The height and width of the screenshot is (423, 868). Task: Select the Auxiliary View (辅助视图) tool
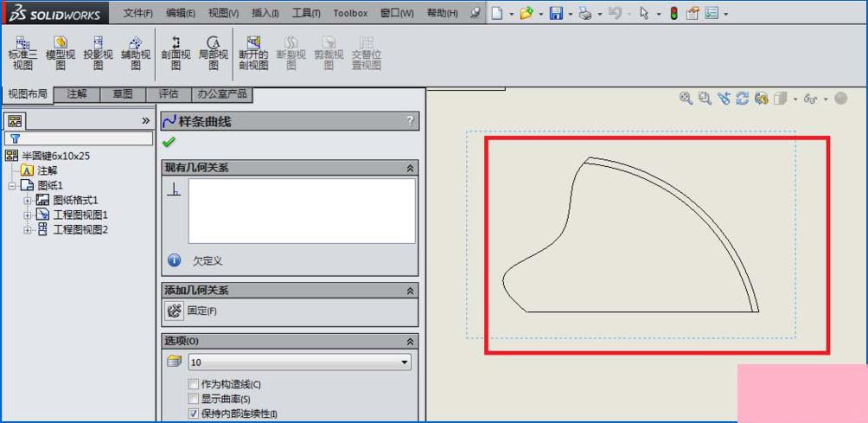click(x=136, y=54)
